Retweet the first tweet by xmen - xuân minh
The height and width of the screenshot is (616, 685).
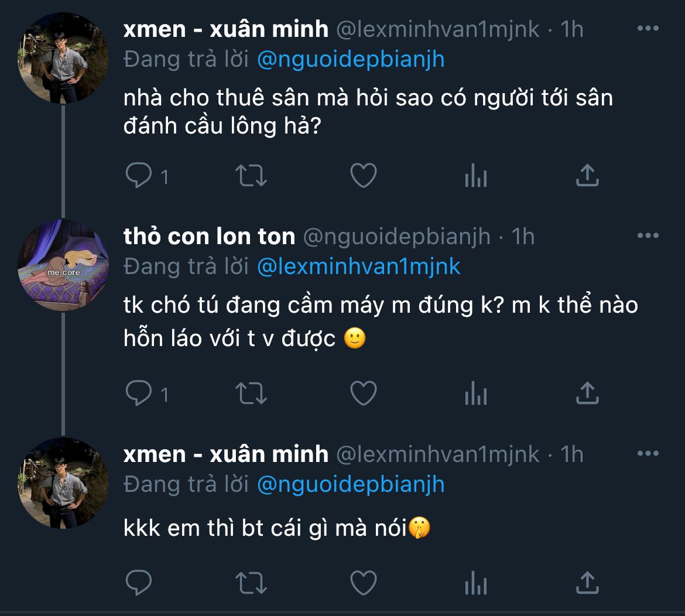tap(251, 176)
